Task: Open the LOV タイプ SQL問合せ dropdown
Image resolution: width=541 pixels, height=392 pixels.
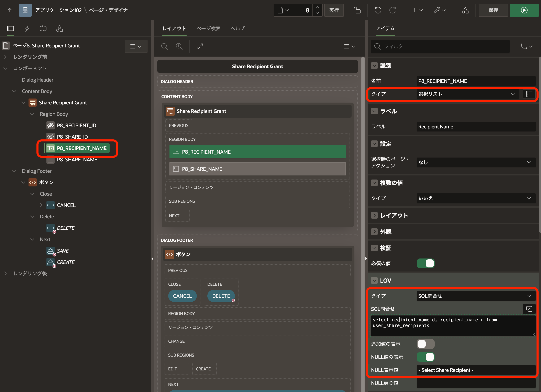Action: (x=475, y=296)
